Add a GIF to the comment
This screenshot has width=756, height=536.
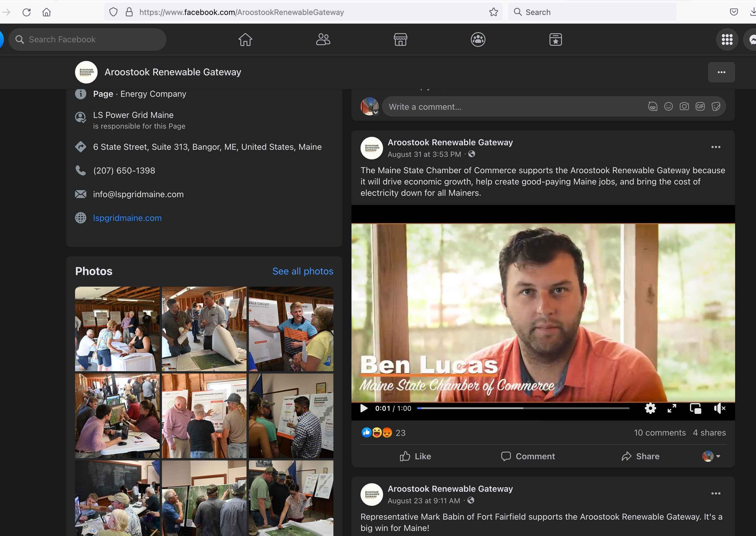coord(700,106)
